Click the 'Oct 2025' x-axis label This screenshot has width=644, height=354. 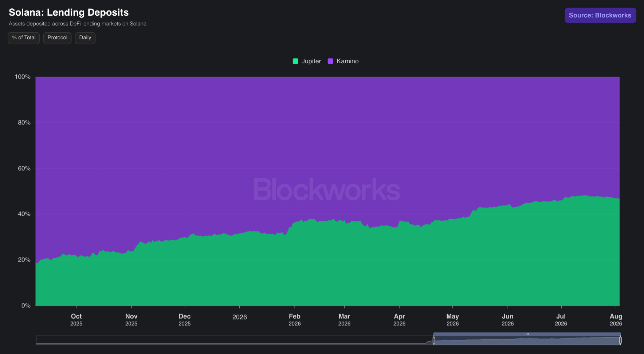[x=76, y=320]
